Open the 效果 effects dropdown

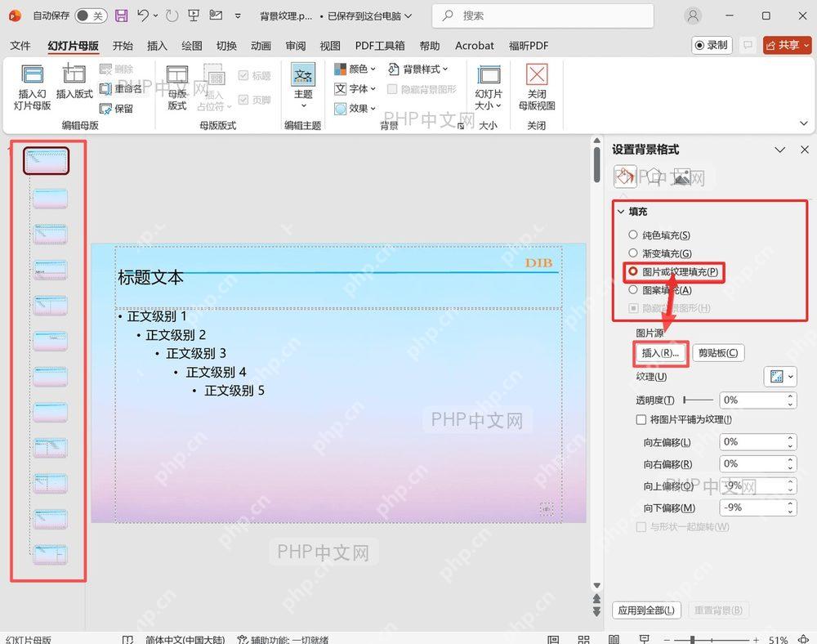click(x=355, y=109)
